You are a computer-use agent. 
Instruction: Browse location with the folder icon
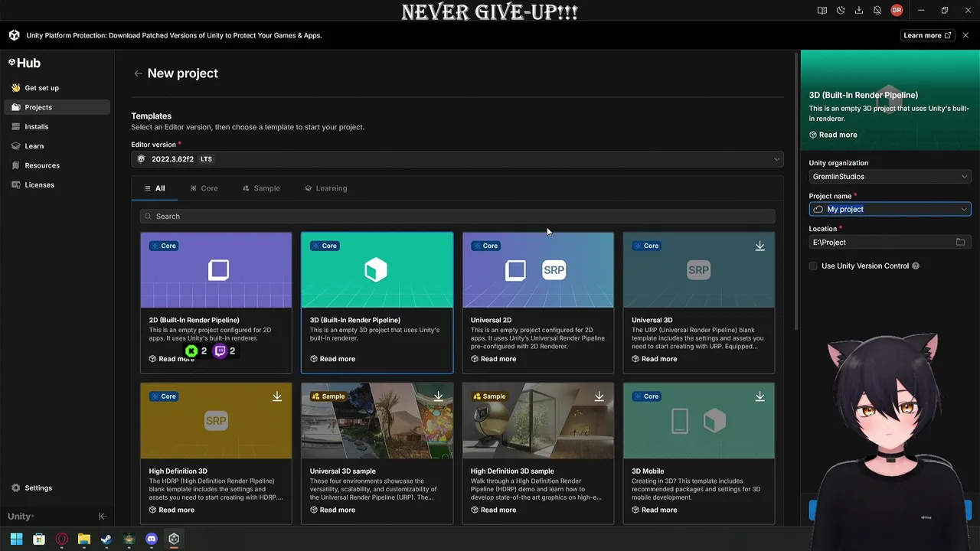960,243
